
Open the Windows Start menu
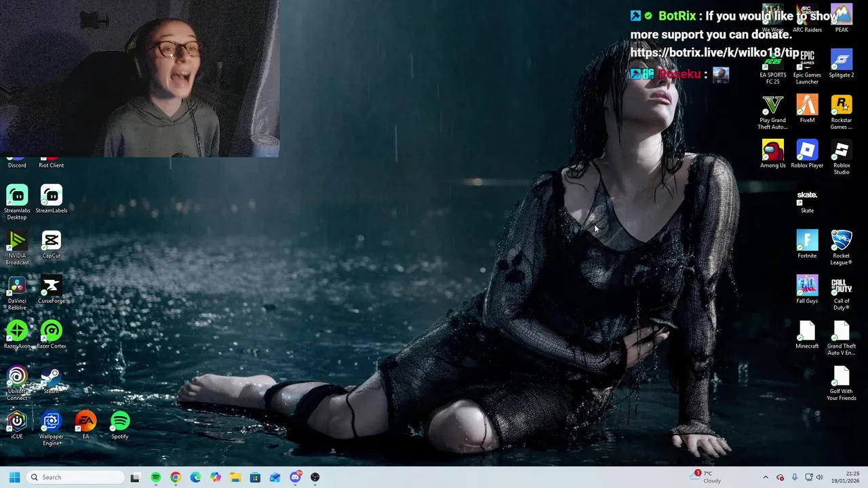pos(14,477)
